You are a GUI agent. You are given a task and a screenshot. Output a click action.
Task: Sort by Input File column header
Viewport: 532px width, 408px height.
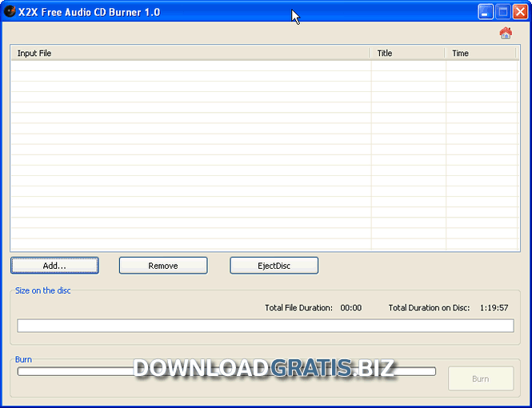190,54
